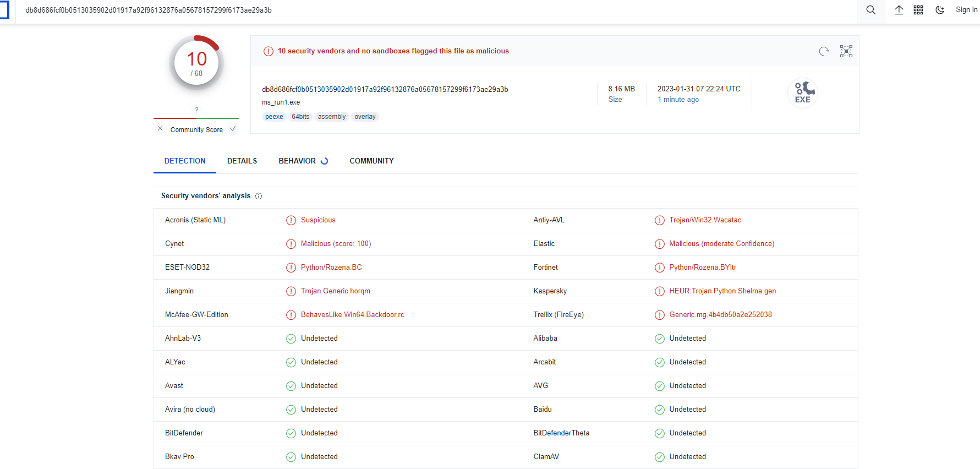980x469 pixels.
Task: Click the Community Score question marker
Action: (196, 110)
